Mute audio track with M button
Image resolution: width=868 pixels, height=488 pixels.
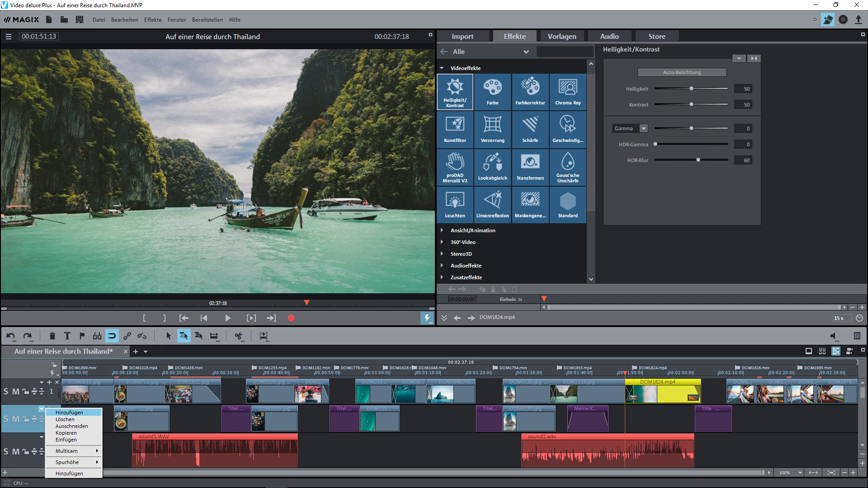tap(15, 451)
